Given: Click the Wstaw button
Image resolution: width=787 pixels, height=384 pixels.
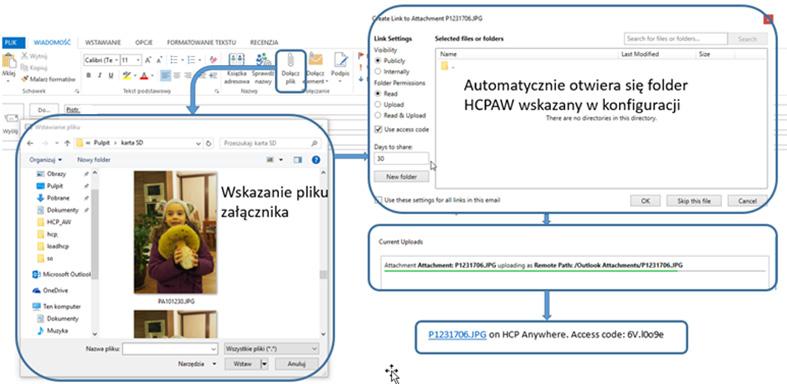Looking at the screenshot, I should [243, 363].
